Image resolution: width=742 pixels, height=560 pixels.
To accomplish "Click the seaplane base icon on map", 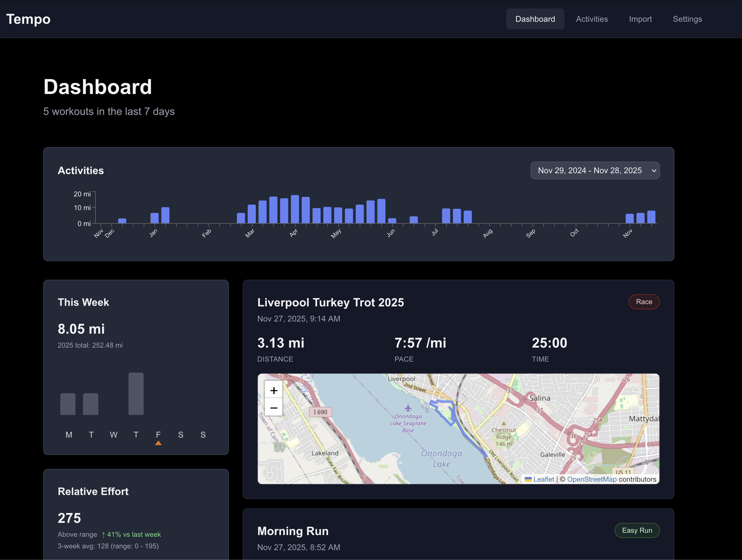I will point(408,408).
